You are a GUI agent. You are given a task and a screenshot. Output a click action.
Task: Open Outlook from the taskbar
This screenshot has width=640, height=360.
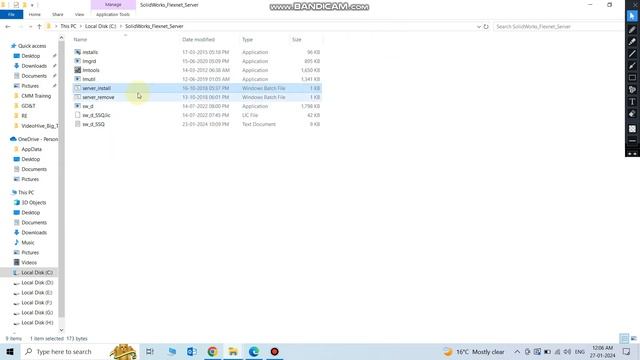[191, 351]
